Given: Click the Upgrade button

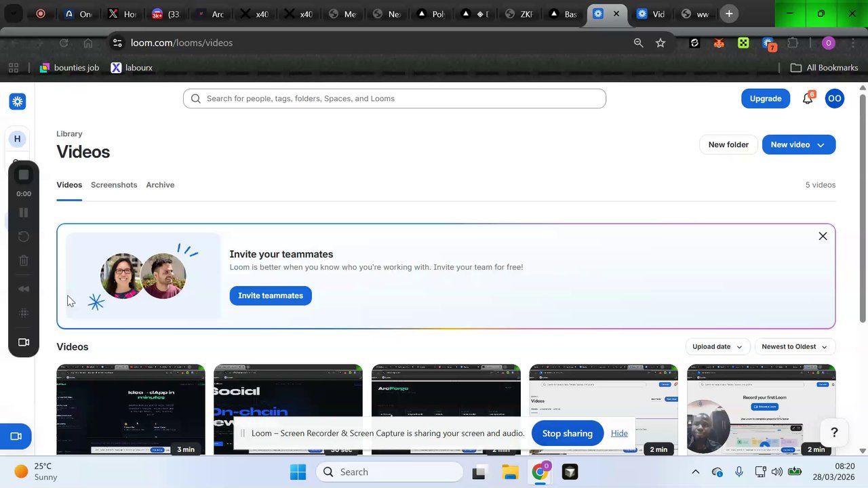Looking at the screenshot, I should (x=766, y=98).
